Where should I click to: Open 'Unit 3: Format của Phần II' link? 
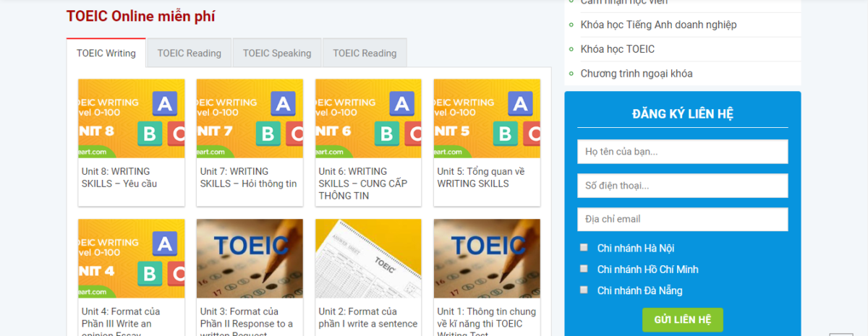click(x=247, y=321)
